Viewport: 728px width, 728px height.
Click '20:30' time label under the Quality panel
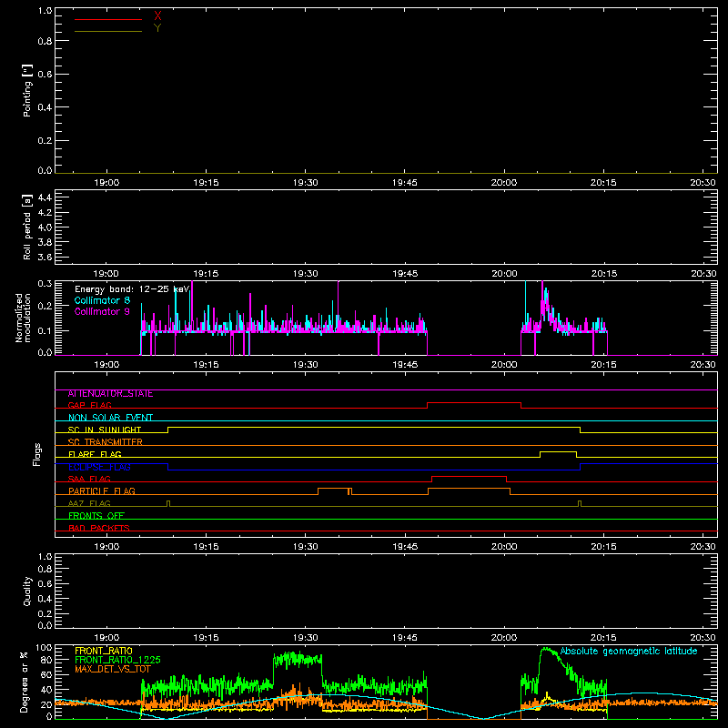(703, 638)
